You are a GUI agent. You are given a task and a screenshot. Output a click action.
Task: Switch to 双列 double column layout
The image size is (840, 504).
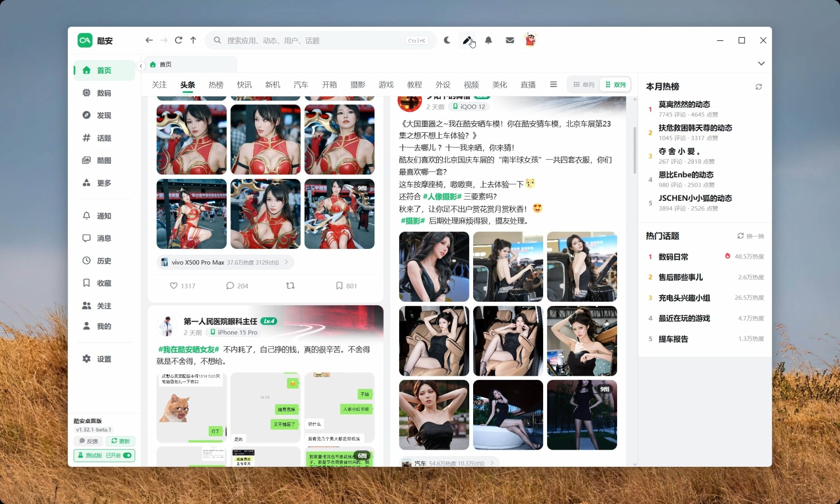615,85
